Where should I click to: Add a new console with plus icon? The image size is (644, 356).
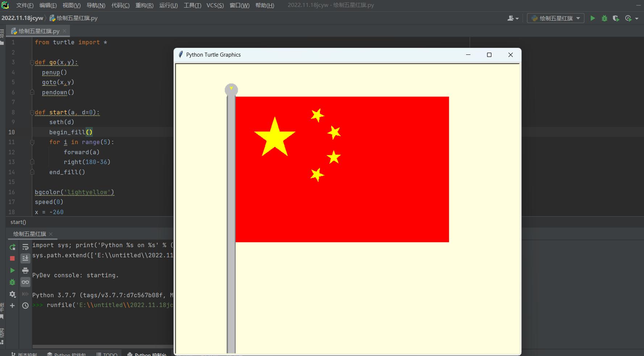(x=12, y=306)
